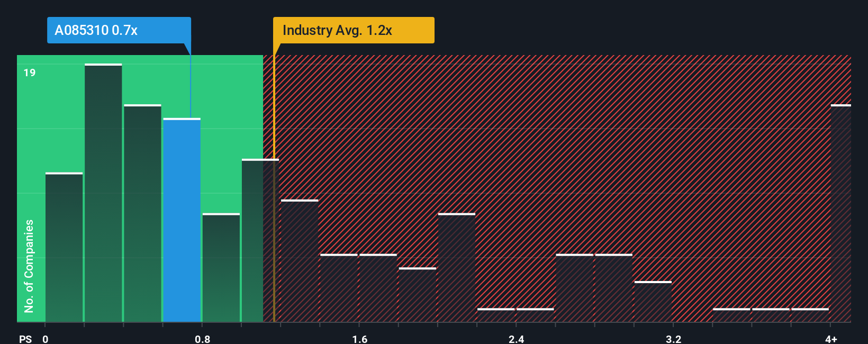The image size is (868, 344).
Task: Click the No. of Companies axis title
Action: pos(29,266)
